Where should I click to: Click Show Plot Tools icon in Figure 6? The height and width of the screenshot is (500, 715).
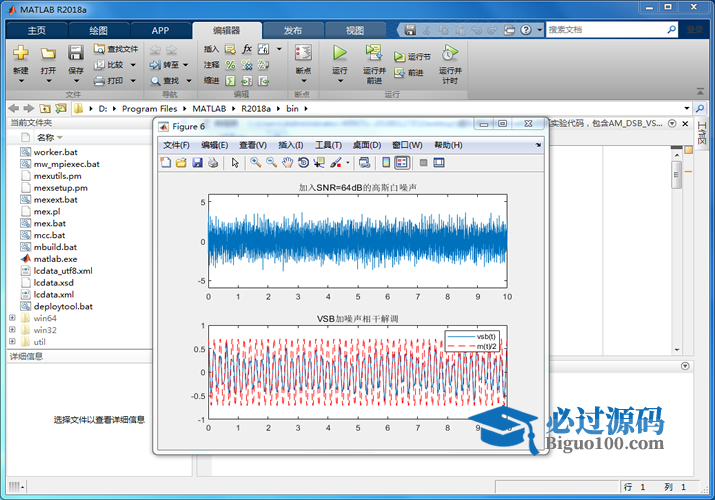[439, 163]
